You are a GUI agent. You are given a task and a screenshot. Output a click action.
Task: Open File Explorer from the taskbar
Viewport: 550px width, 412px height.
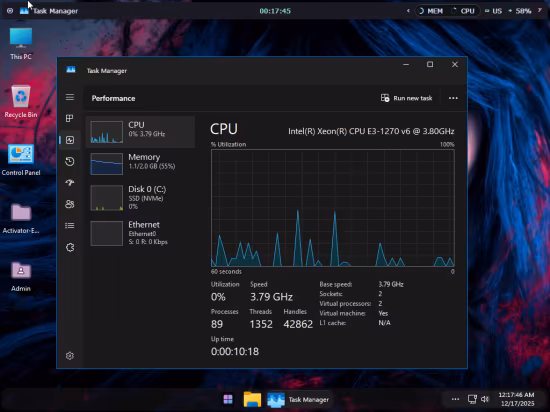coord(252,399)
